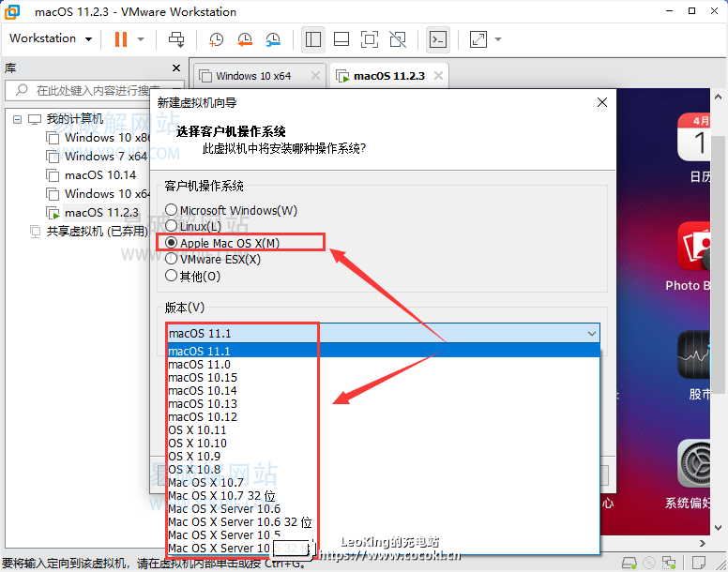Collapse the 我的计算机 tree node
Image resolution: width=728 pixels, height=572 pixels.
pos(17,120)
